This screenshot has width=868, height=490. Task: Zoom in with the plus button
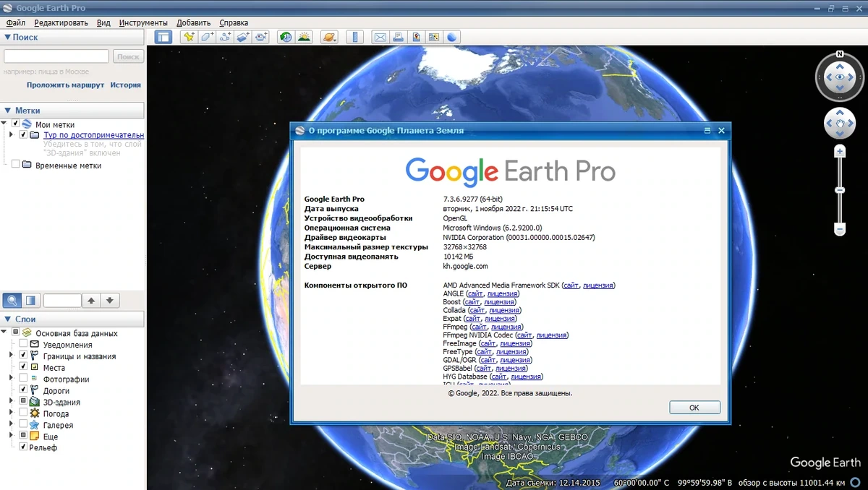click(x=840, y=151)
